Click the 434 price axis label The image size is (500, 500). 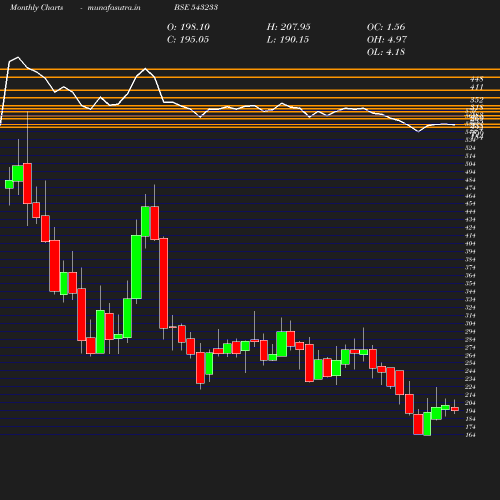click(470, 220)
